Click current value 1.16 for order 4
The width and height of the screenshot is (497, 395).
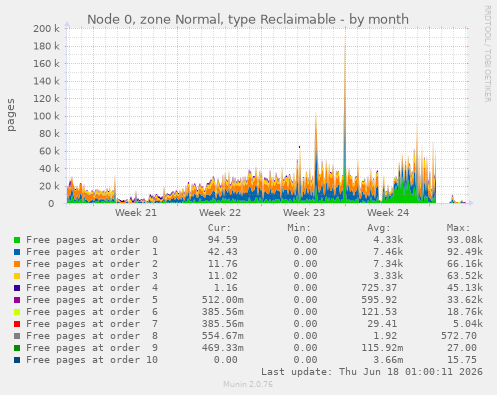[226, 288]
